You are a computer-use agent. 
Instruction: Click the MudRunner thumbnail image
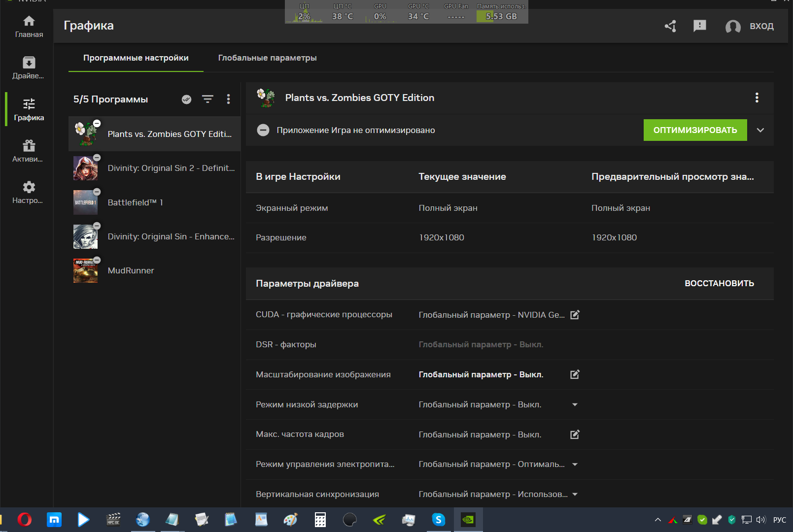click(85, 270)
